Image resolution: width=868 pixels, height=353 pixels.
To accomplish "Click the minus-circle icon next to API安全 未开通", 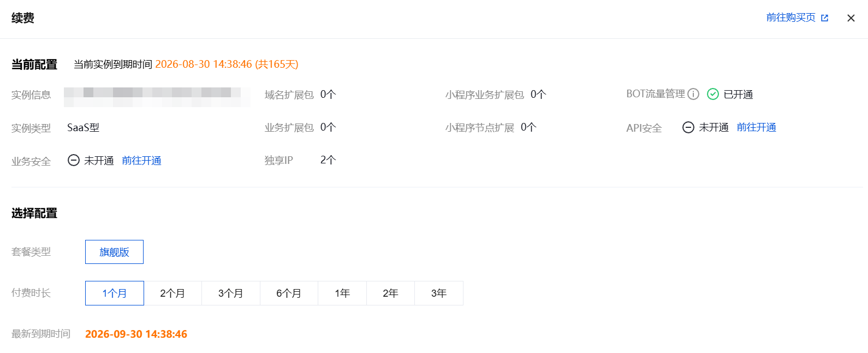I will click(688, 127).
